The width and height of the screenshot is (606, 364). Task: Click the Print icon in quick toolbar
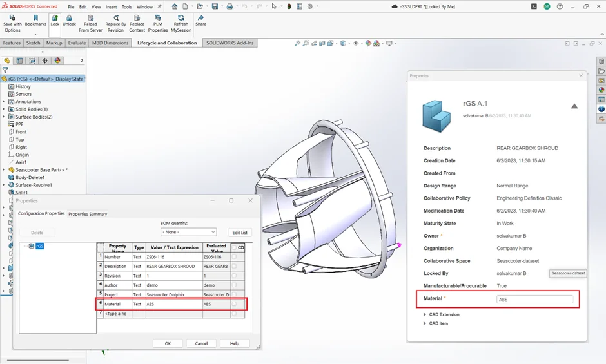(230, 6)
